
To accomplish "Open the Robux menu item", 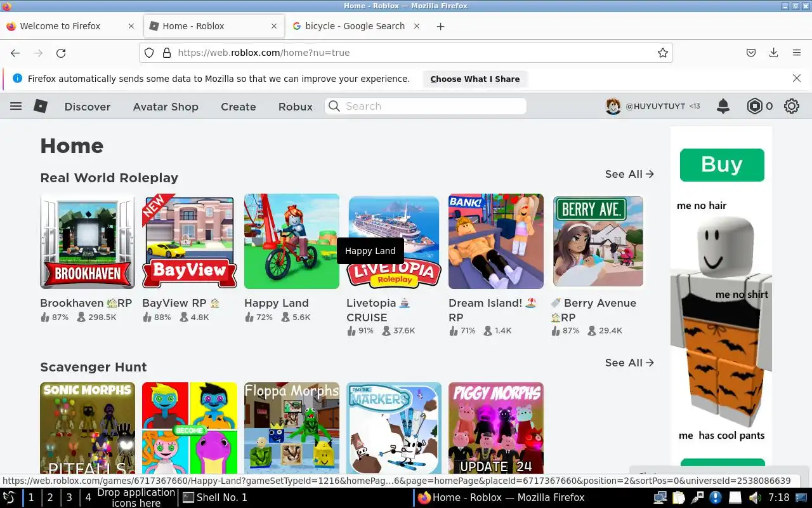I will pos(296,107).
